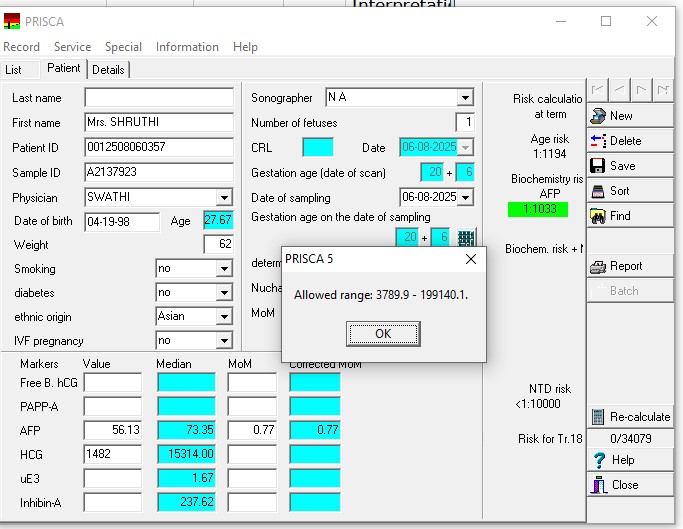This screenshot has height=529, width=683.
Task: Switch to the Details tab
Action: click(109, 70)
